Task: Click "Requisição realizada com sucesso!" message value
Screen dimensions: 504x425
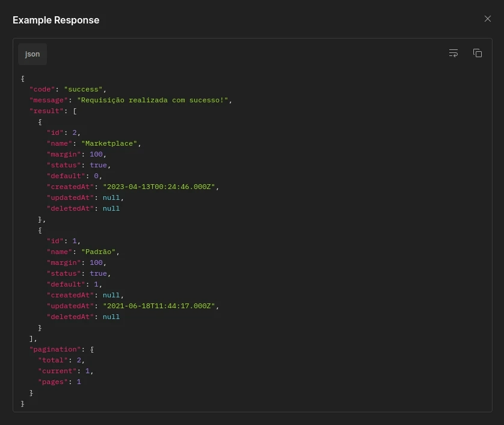Action: (x=152, y=100)
